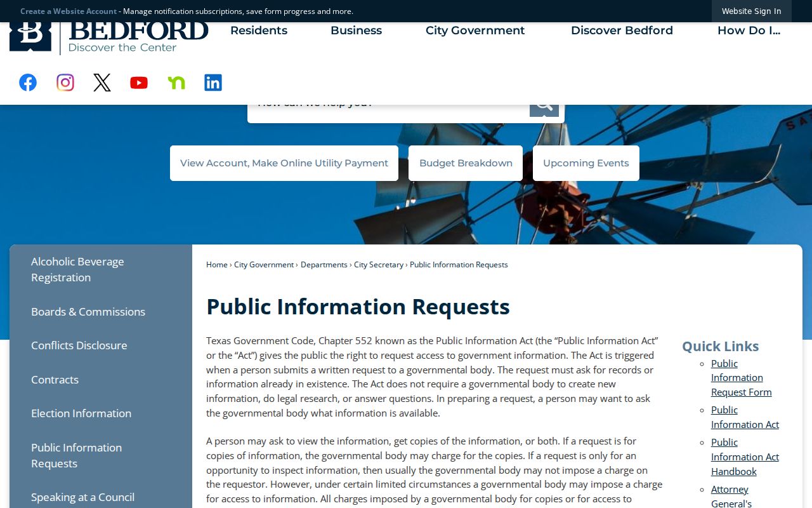This screenshot has width=812, height=508.
Task: Open the City Government menu
Action: pyautogui.click(x=475, y=30)
